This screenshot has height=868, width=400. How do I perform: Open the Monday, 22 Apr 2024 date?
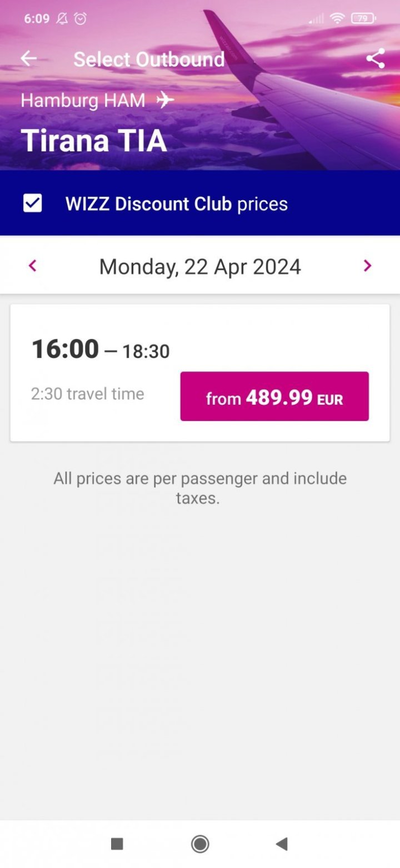[x=200, y=266]
